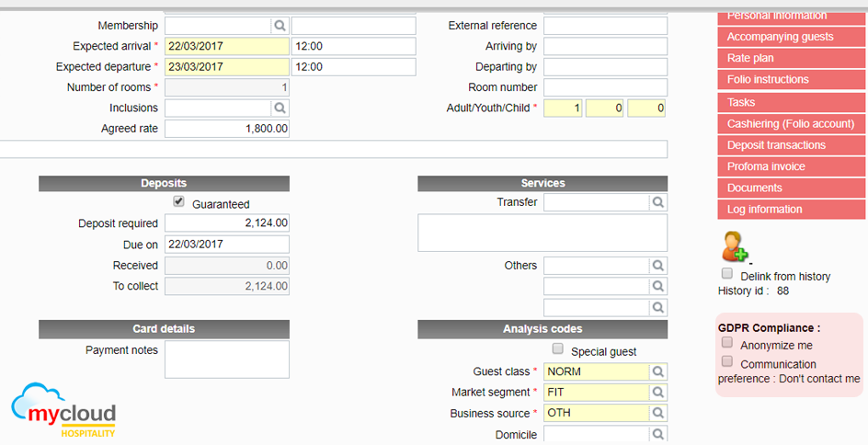Open the Guest class lookup icon

coord(657,372)
